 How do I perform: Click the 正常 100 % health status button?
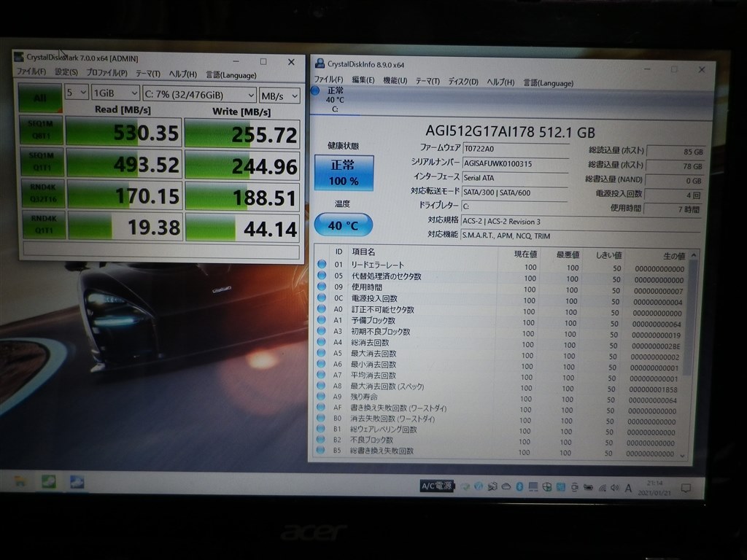point(344,173)
